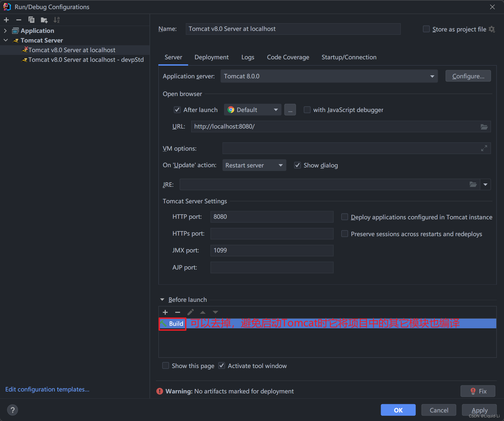Focus the URL input field
Image resolution: width=504 pixels, height=421 pixels.
[x=341, y=127]
